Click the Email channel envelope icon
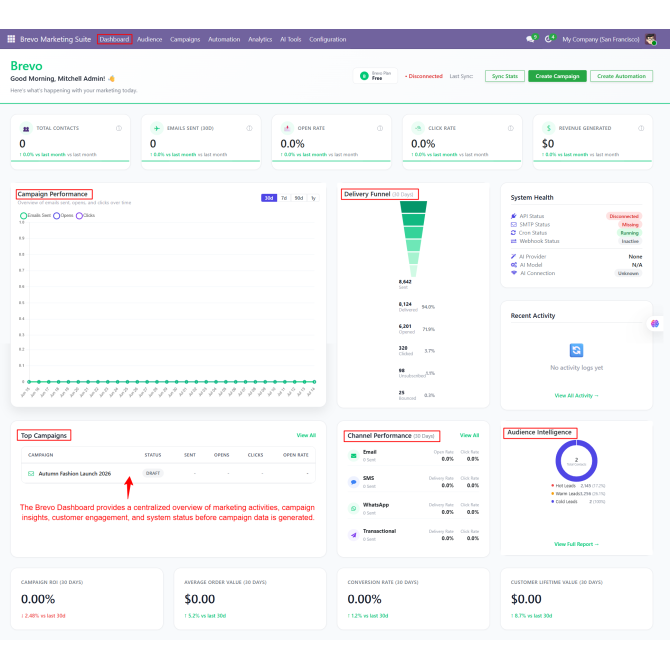Image resolution: width=670 pixels, height=670 pixels. click(x=353, y=455)
